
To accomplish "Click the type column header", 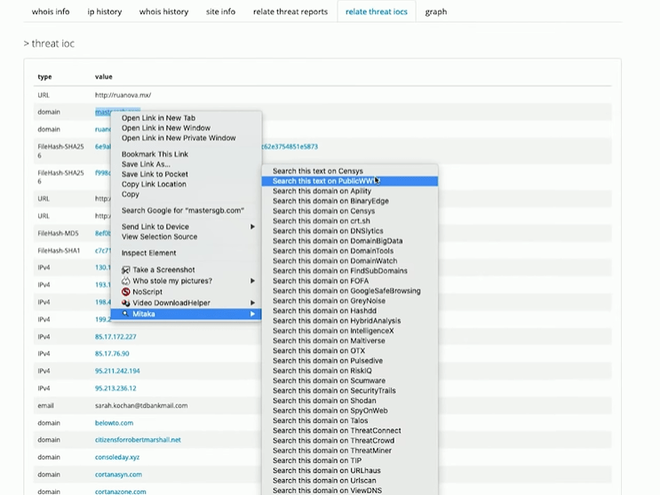I will 45,77.
